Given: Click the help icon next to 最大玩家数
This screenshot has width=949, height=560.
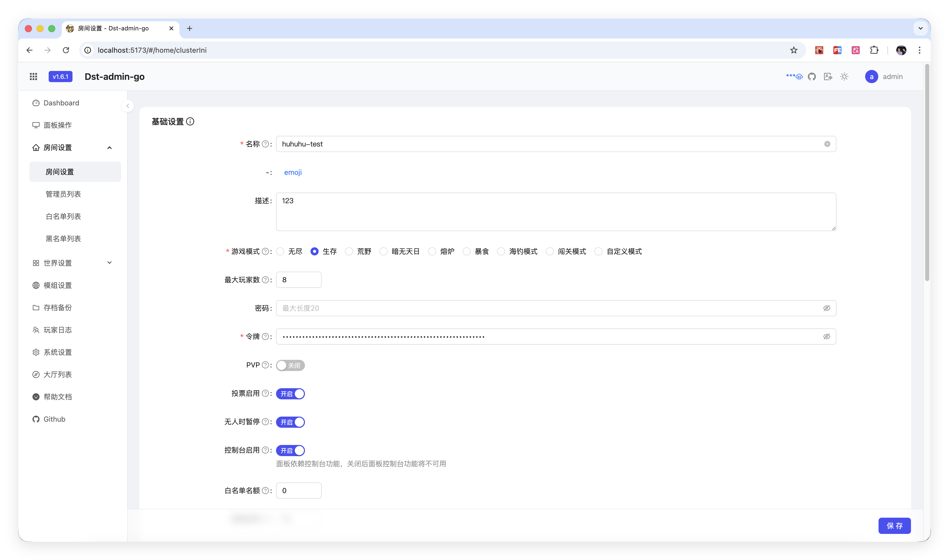Looking at the screenshot, I should point(265,280).
